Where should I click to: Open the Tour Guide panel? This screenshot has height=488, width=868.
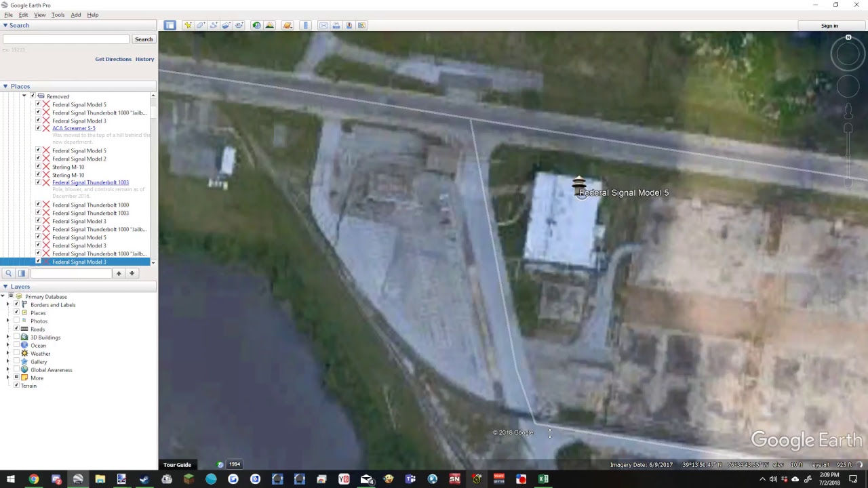(177, 465)
